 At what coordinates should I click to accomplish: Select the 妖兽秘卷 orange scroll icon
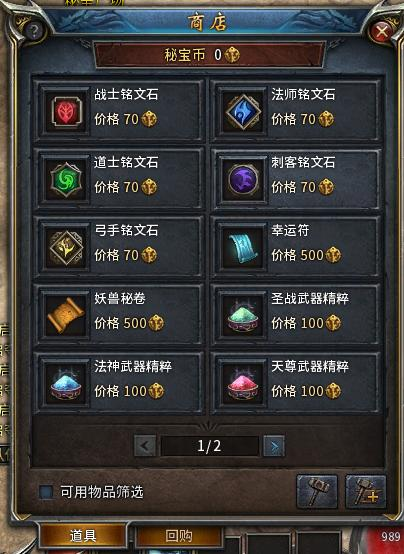pyautogui.click(x=66, y=315)
